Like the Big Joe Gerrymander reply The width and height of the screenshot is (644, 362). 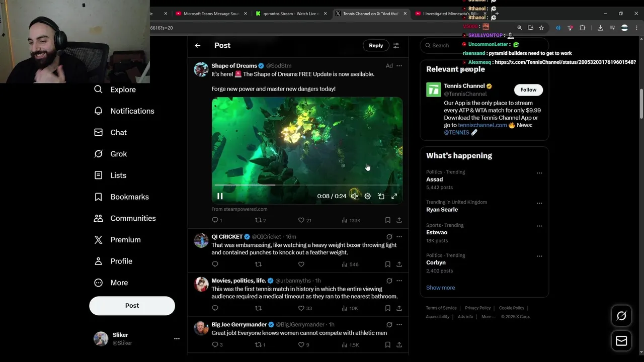pos(304,345)
